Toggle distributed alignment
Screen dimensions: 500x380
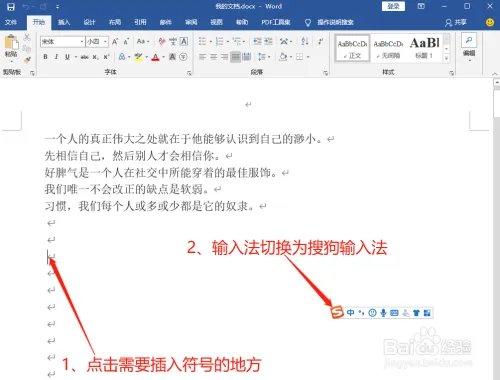pyautogui.click(x=246, y=57)
